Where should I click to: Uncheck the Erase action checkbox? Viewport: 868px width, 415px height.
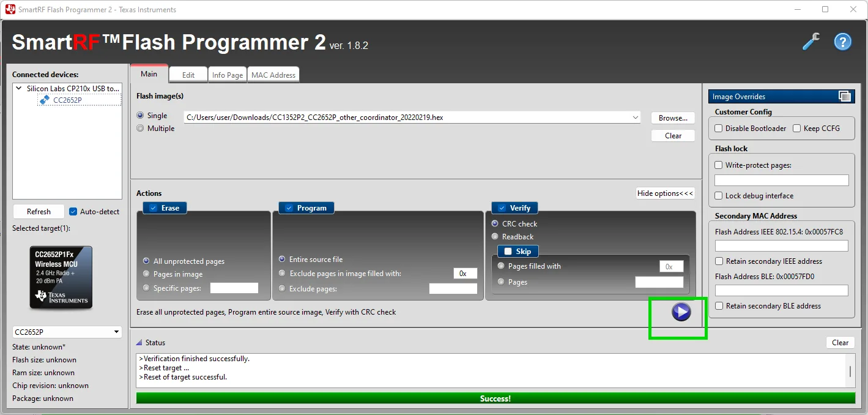pos(153,208)
